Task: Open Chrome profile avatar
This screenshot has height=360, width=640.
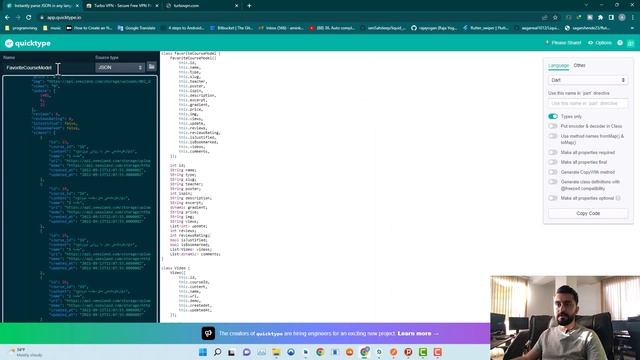Action: pyautogui.click(x=622, y=18)
